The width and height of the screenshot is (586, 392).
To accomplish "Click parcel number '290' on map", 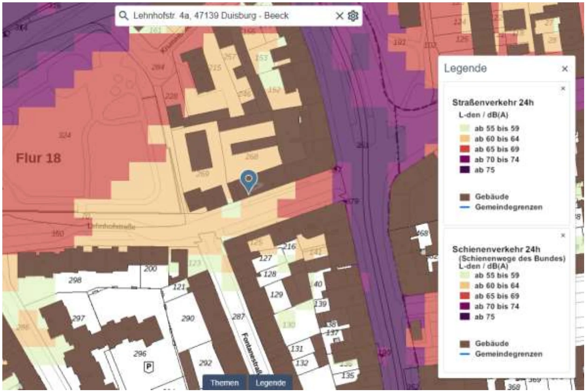I will (x=187, y=319).
